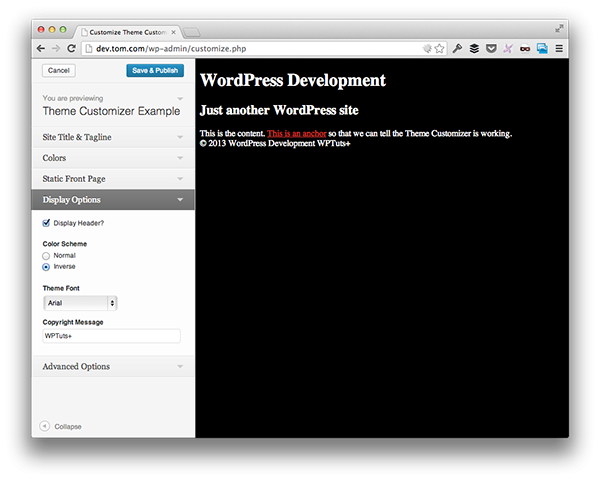Click the Pocket extension icon
Image resolution: width=600 pixels, height=481 pixels.
click(x=491, y=49)
